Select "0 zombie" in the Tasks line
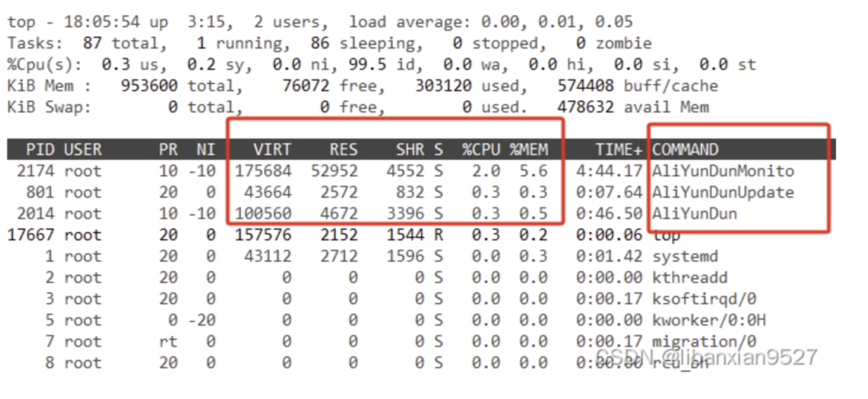Screen dimensions: 868x399 pyautogui.click(x=613, y=43)
